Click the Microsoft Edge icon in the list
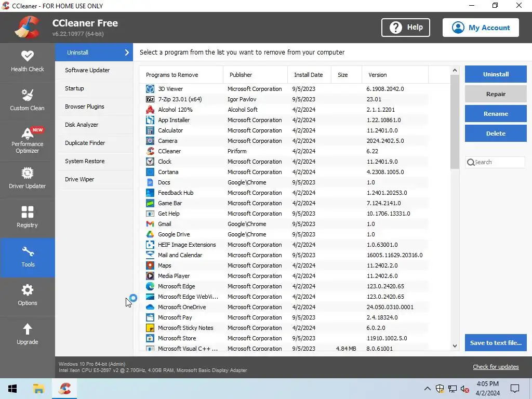The width and height of the screenshot is (532, 399). pos(150,286)
